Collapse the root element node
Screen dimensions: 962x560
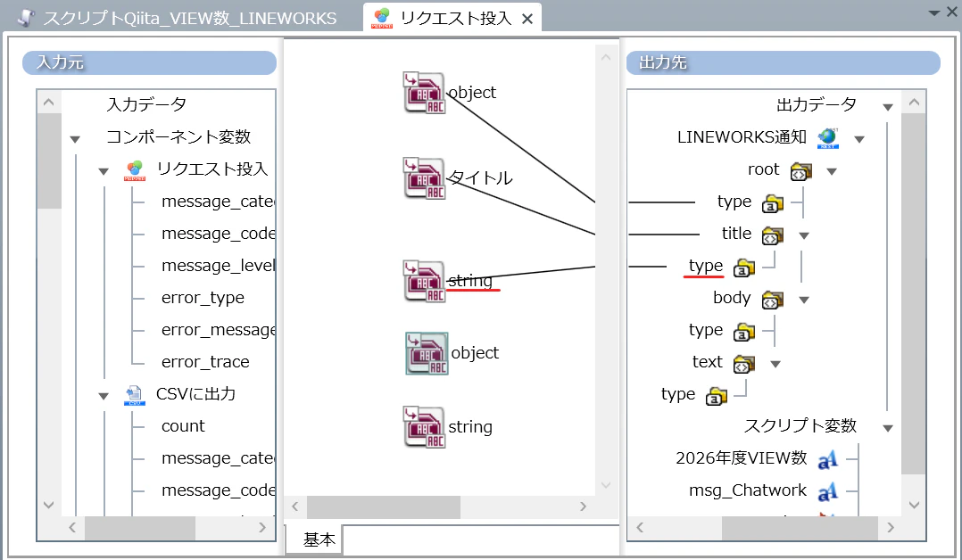(832, 171)
